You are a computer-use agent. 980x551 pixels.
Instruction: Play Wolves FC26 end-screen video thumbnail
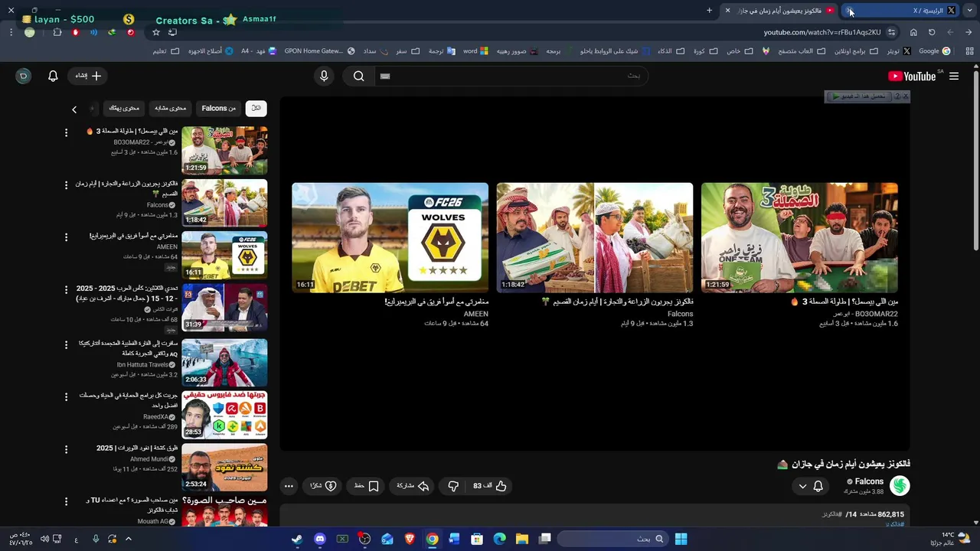(390, 237)
